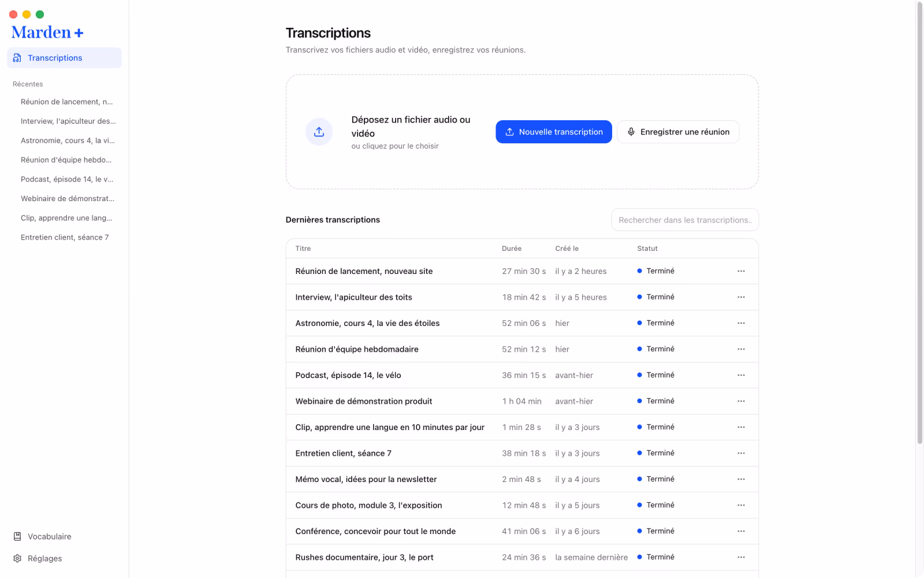Focus the Rechercher dans les transcriptions field
Viewport: 924px width, 578px height.
[685, 220]
